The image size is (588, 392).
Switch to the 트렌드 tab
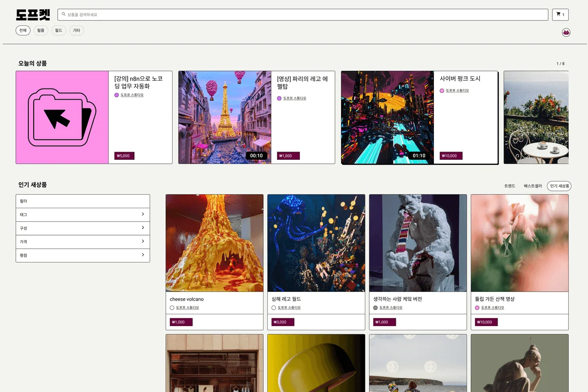(x=509, y=186)
